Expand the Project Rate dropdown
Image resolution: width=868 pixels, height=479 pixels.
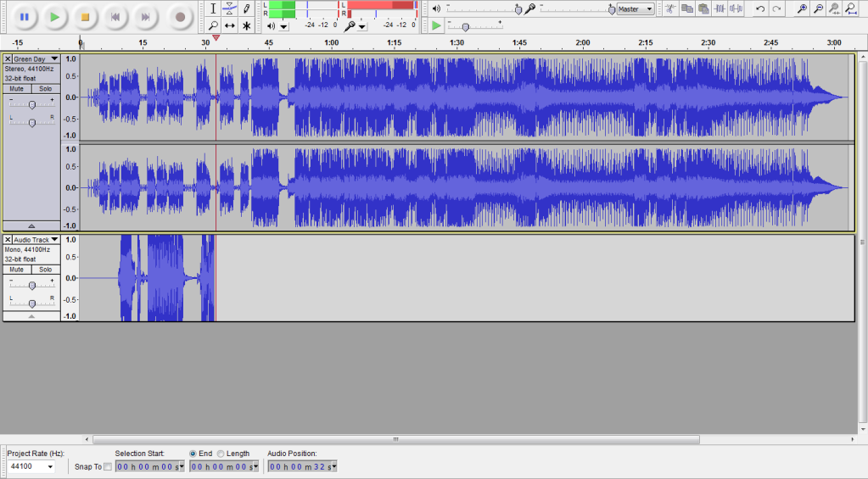tap(49, 466)
